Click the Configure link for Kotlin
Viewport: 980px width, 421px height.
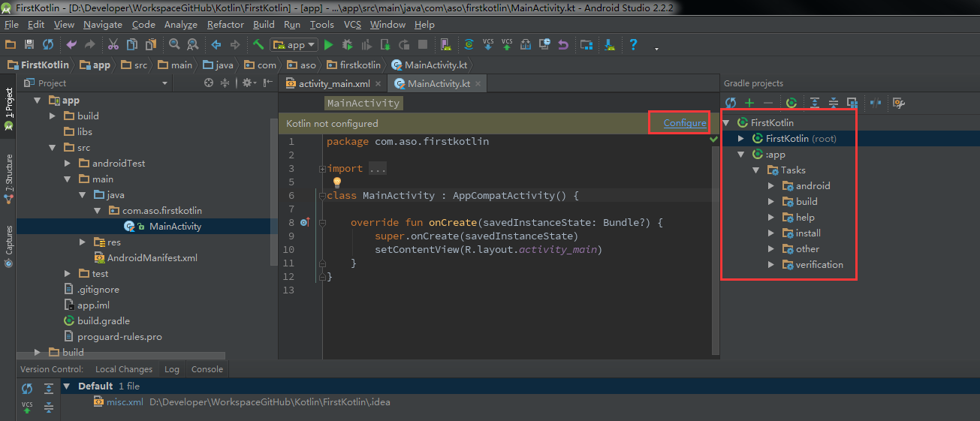point(685,123)
